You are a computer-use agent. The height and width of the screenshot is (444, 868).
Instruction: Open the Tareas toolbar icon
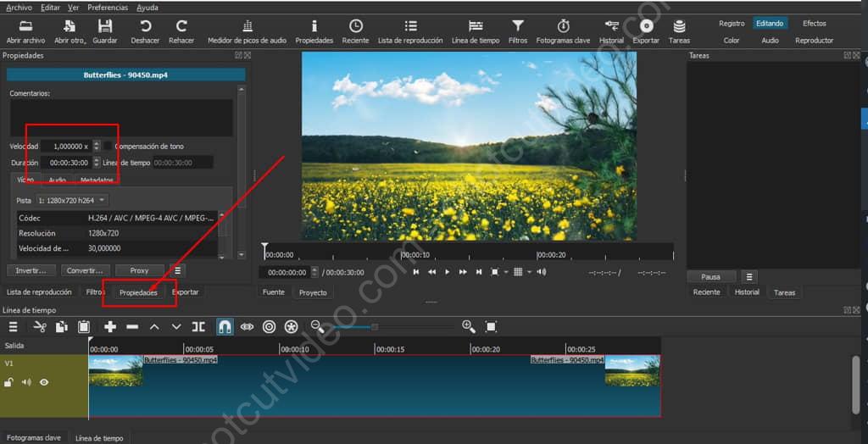click(679, 32)
